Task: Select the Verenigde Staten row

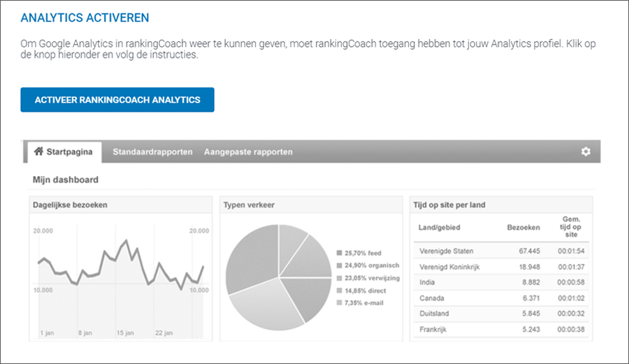Action: click(501, 251)
